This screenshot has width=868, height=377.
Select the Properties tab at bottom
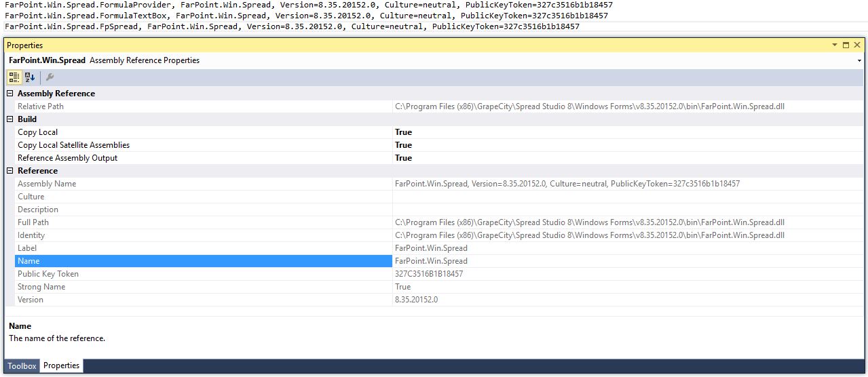pos(62,365)
